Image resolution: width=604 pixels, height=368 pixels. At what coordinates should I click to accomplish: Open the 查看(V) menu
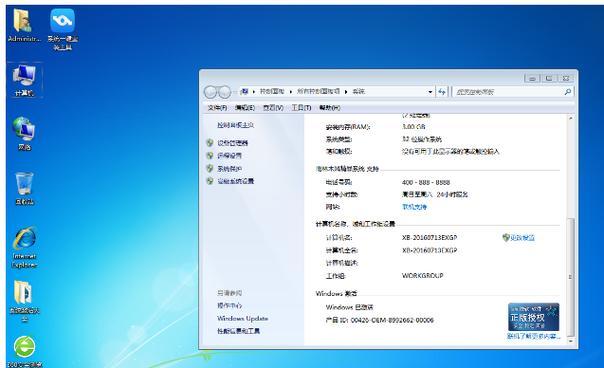coord(273,108)
